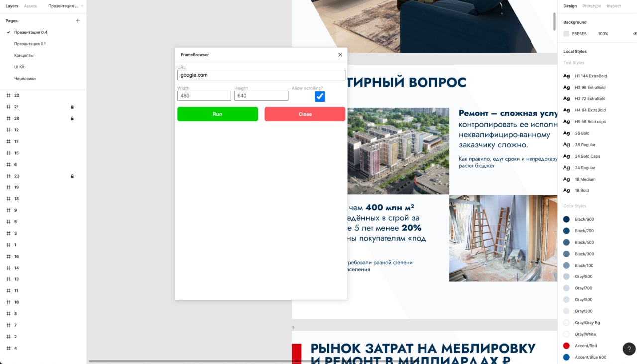Open the Design tab
Viewport: 637px width, 364px height.
(570, 6)
